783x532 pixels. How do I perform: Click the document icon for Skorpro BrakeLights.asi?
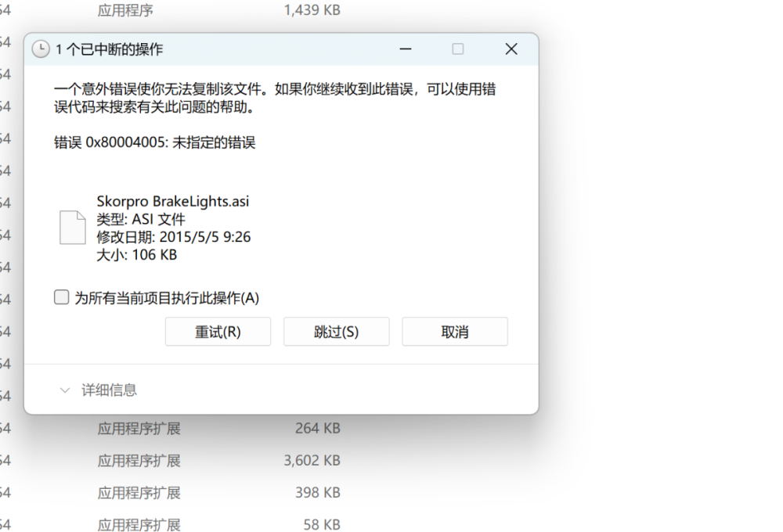click(x=71, y=227)
